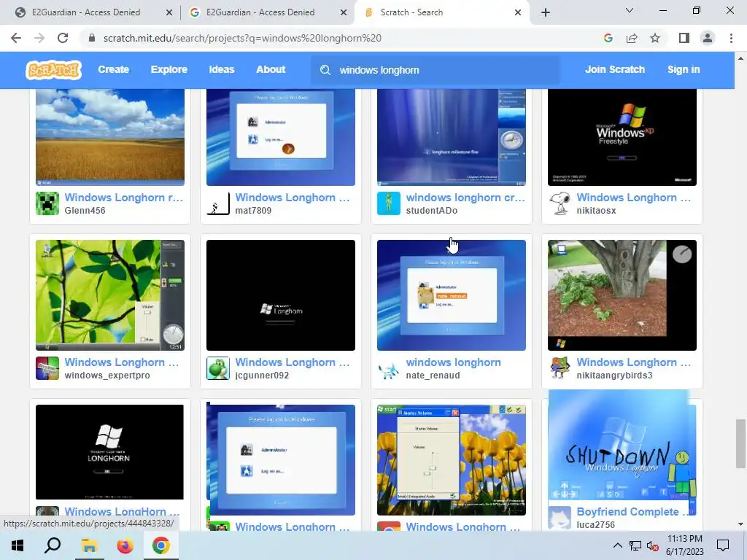
Task: Open the Ideas page
Action: [x=222, y=69]
